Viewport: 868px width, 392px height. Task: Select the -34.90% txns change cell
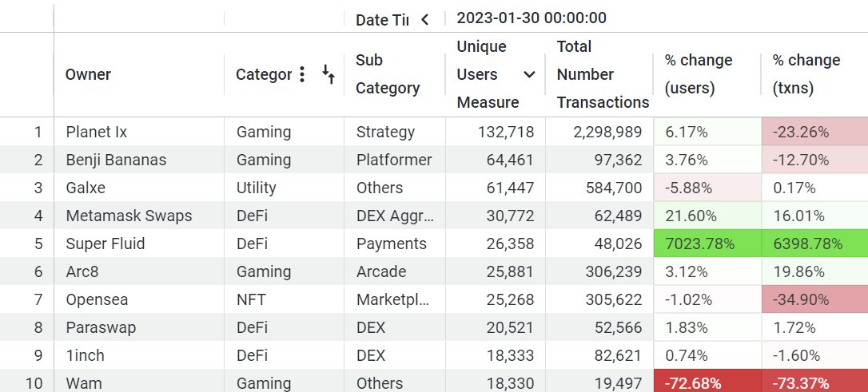click(815, 299)
